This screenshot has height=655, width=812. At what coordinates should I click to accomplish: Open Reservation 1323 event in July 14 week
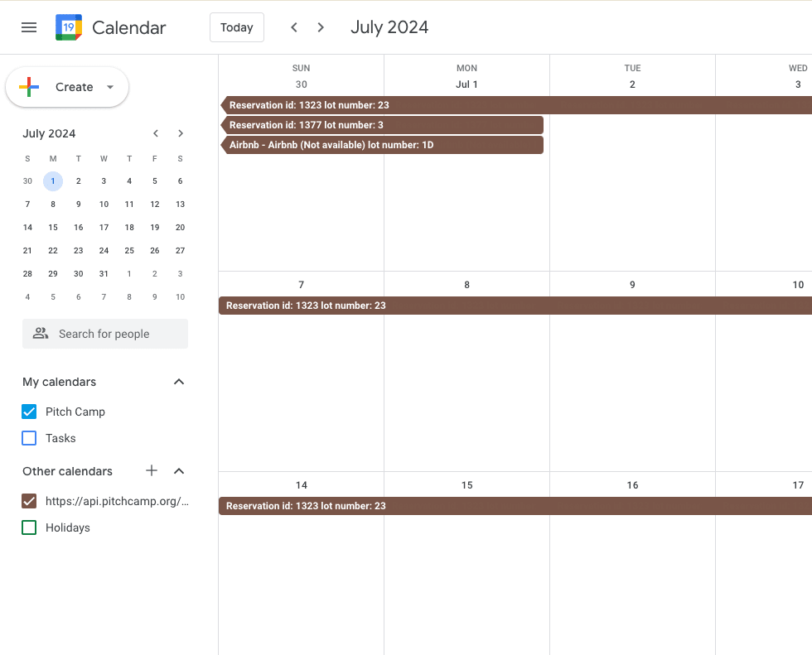515,506
